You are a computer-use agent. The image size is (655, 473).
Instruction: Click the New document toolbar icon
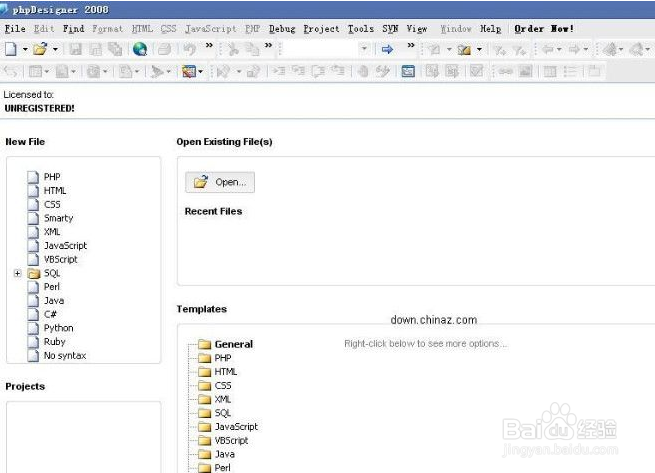(11, 49)
